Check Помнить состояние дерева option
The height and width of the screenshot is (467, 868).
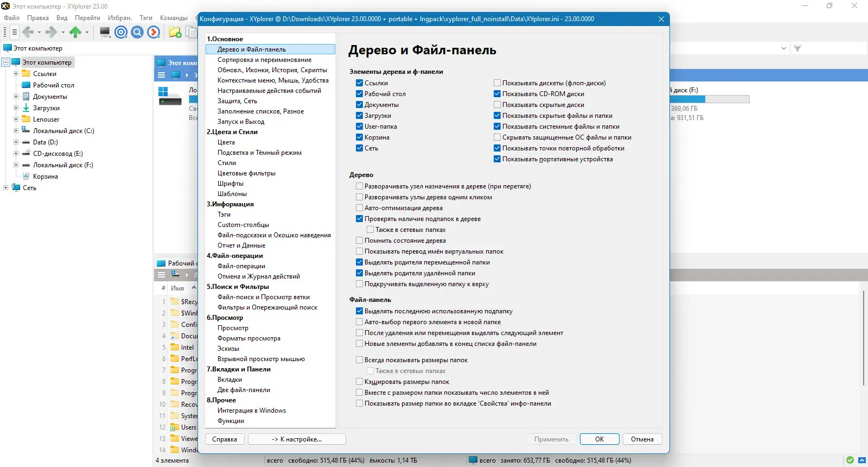[359, 241]
